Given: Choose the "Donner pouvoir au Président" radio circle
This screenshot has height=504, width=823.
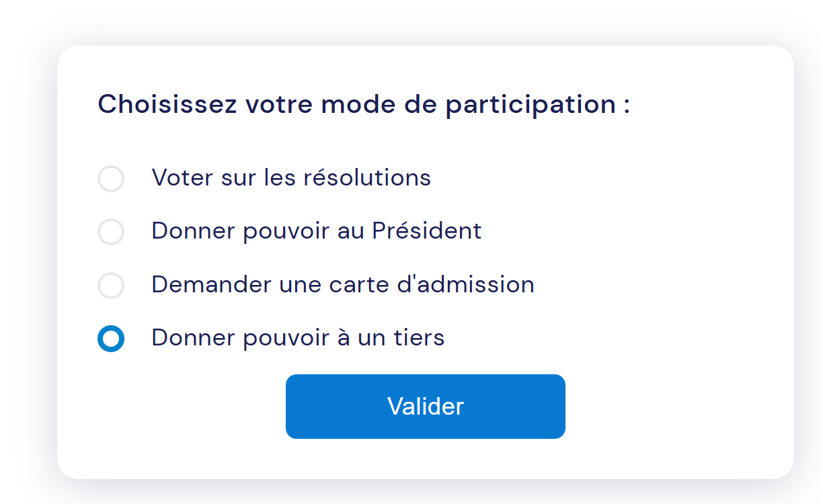Looking at the screenshot, I should pyautogui.click(x=111, y=232).
